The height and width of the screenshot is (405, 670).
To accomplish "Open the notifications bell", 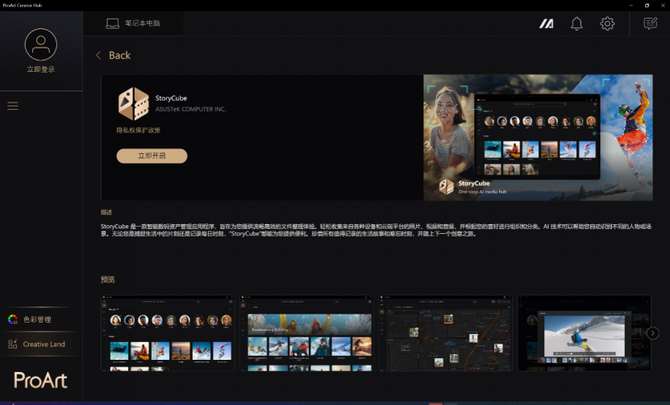I will pyautogui.click(x=576, y=24).
